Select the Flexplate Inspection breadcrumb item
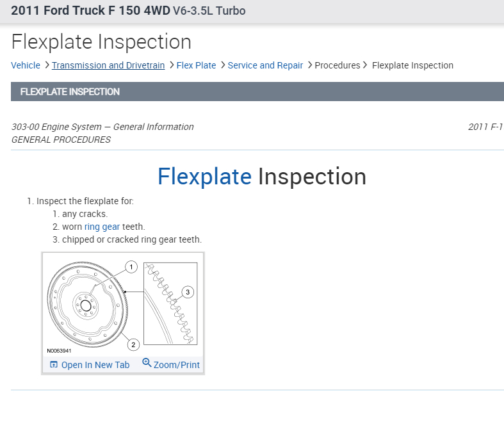Screen dimensions: 504x434 point(412,65)
